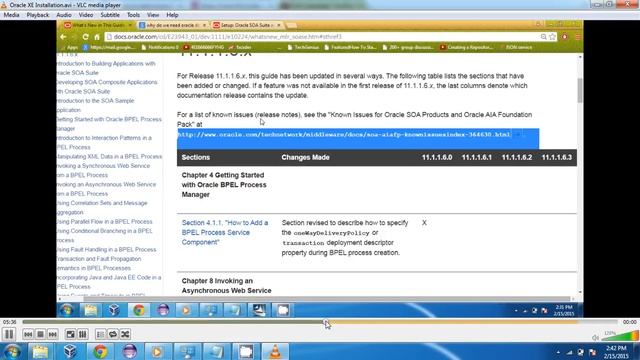Click the remaining time label 00:00

[x=629, y=322]
